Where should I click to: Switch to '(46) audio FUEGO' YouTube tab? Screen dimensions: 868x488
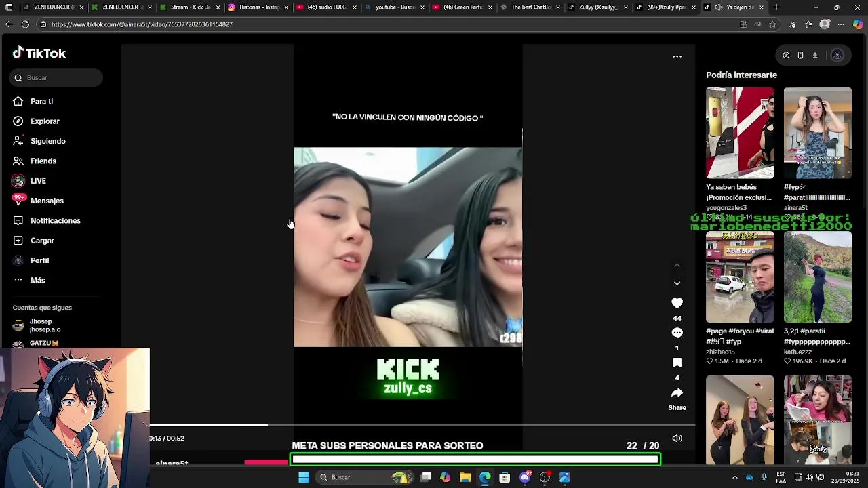click(x=326, y=7)
